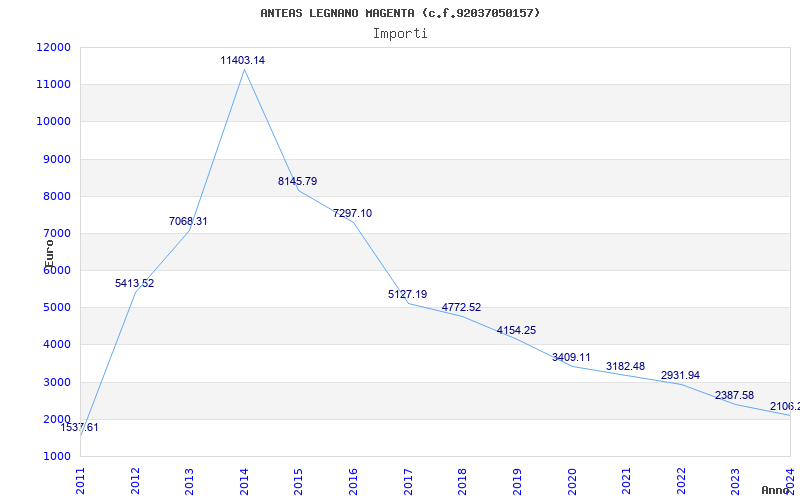The width and height of the screenshot is (800, 500).
Task: Click the 2015 x-axis year label
Action: pos(298,481)
